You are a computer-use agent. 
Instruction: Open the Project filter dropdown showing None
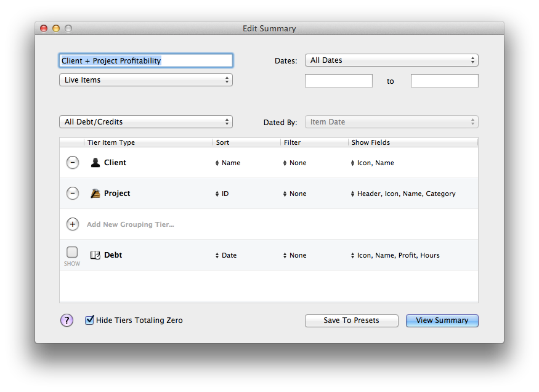pos(296,193)
